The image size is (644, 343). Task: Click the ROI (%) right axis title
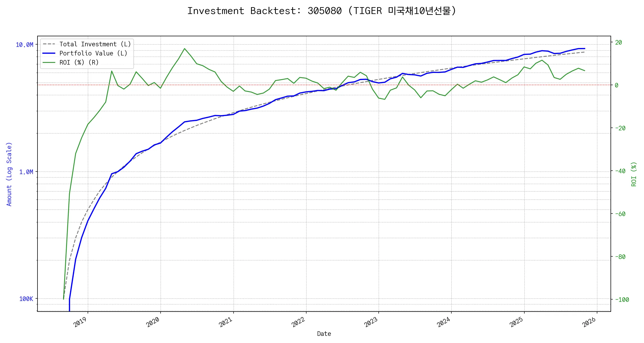point(634,174)
